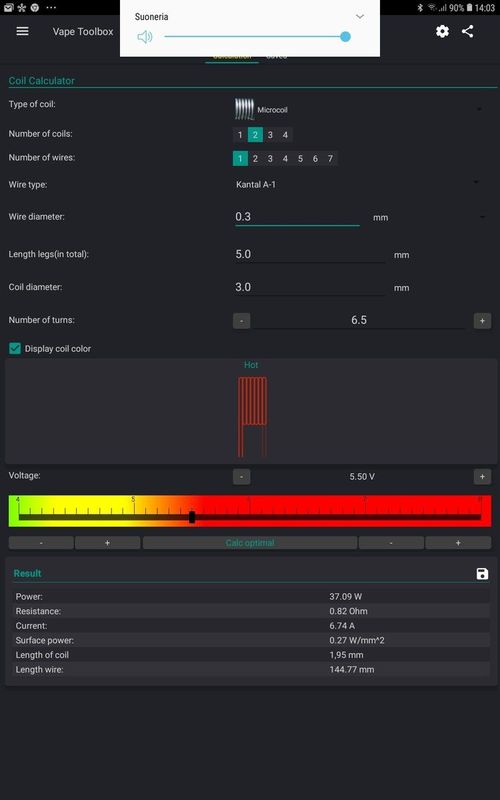Increase number of turns with plus

[x=482, y=320]
